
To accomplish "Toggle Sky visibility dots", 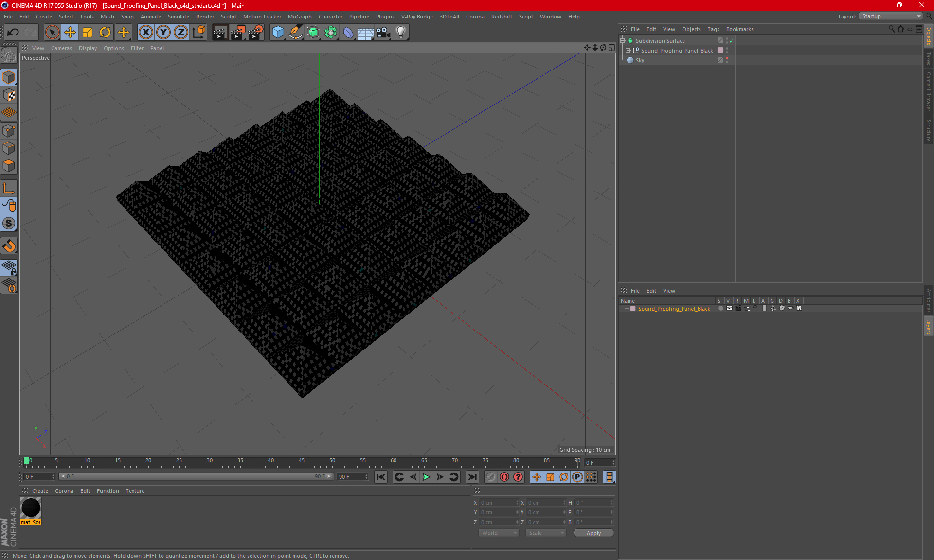I will [727, 60].
